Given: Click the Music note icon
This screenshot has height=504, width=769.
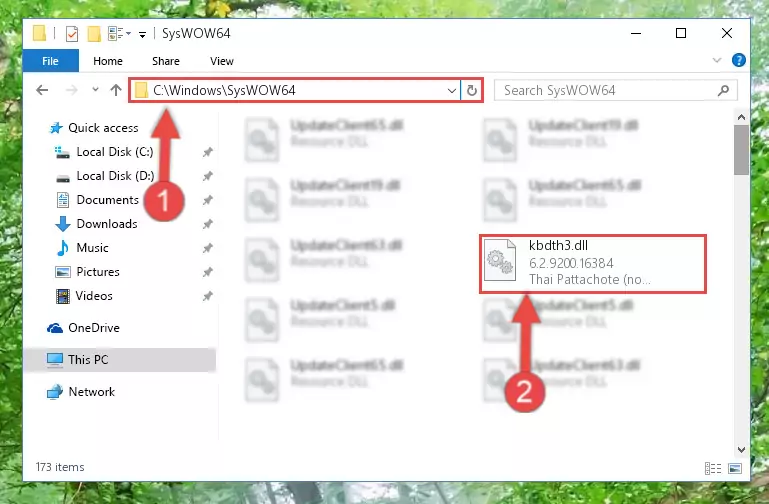Looking at the screenshot, I should click(x=63, y=248).
